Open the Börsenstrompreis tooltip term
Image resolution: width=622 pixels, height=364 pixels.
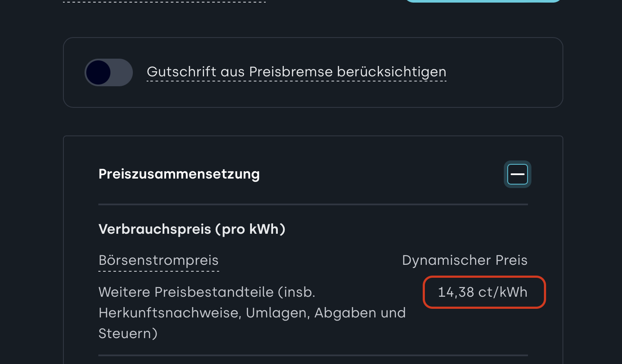click(158, 260)
